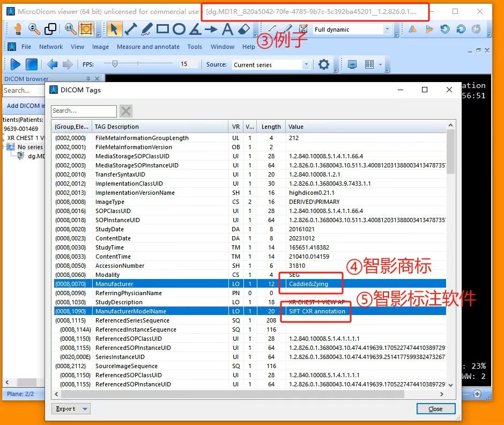Open the Export dropdown arrow
The width and height of the screenshot is (504, 425).
[85, 409]
